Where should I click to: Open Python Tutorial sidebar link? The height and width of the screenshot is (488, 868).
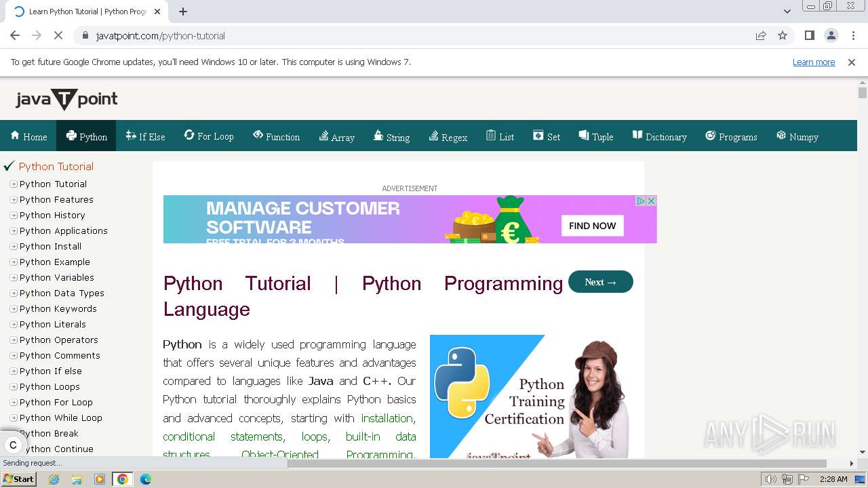pyautogui.click(x=53, y=184)
